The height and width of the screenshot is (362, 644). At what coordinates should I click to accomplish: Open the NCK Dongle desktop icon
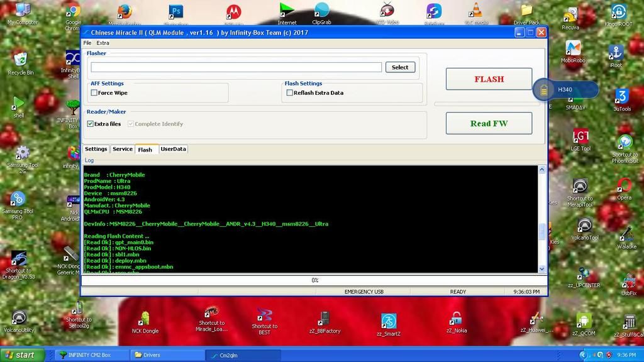click(x=145, y=319)
